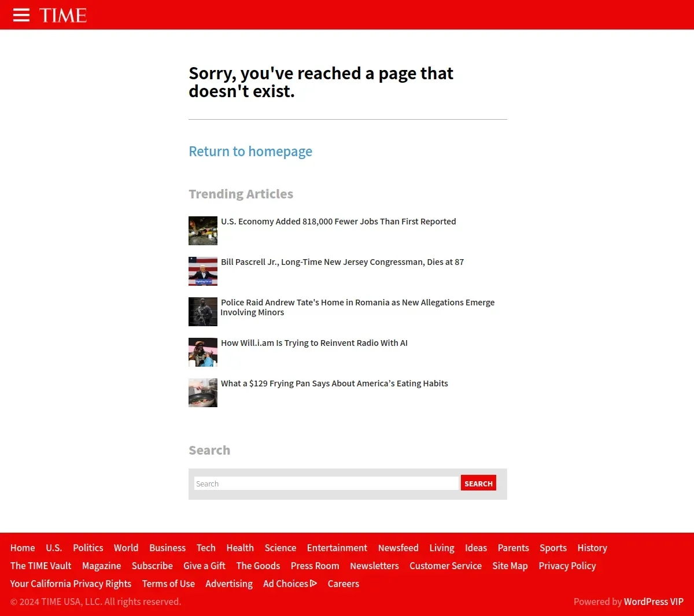Open Newsfeed link in footer
The image size is (694, 616).
[398, 548]
